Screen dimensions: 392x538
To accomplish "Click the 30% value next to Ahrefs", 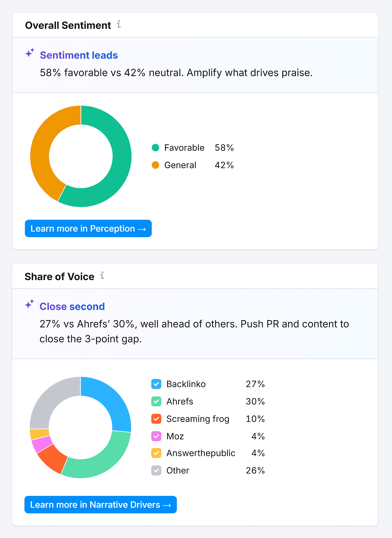I will pos(255,401).
